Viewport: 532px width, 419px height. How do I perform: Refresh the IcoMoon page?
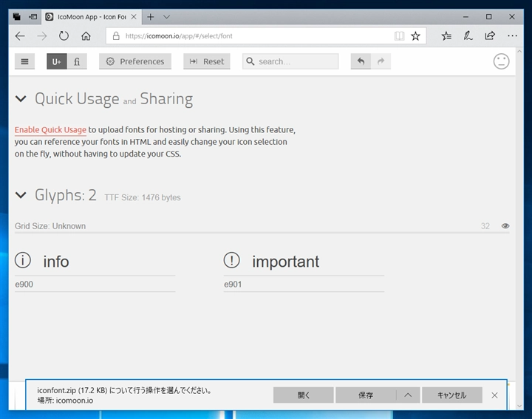coord(64,36)
